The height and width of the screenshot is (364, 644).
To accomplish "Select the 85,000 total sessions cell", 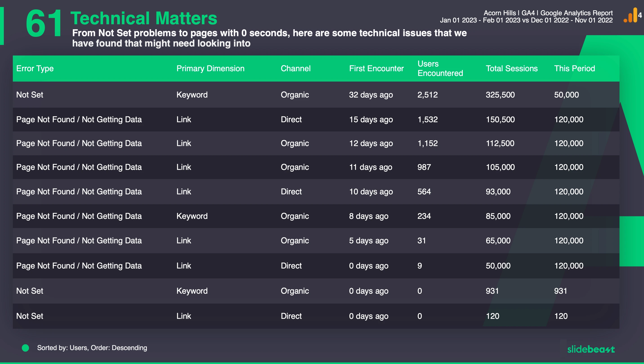I will click(x=498, y=216).
